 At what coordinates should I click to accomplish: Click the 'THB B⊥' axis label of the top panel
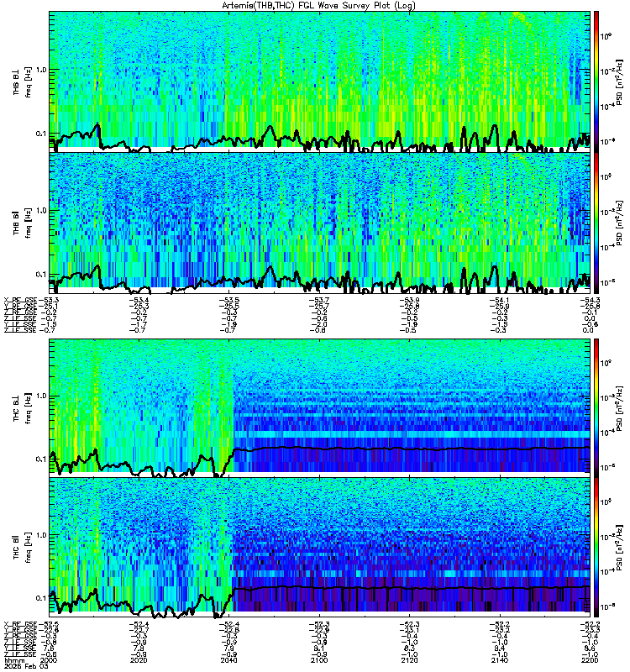[16, 82]
